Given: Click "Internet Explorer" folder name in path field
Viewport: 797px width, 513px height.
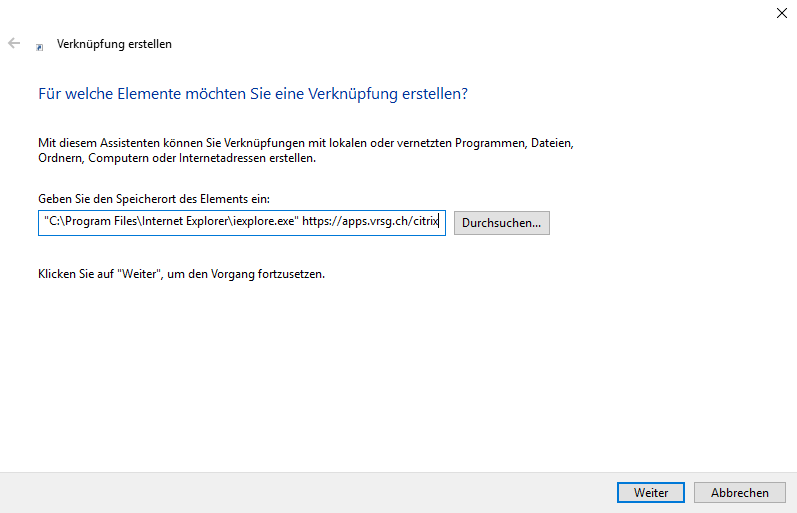Looking at the screenshot, I should tap(182, 223).
